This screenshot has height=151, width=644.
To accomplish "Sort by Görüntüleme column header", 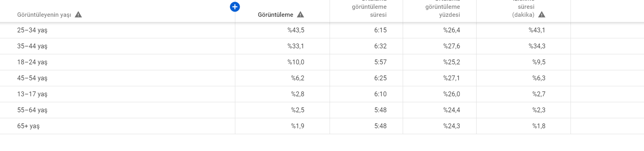I will point(275,15).
